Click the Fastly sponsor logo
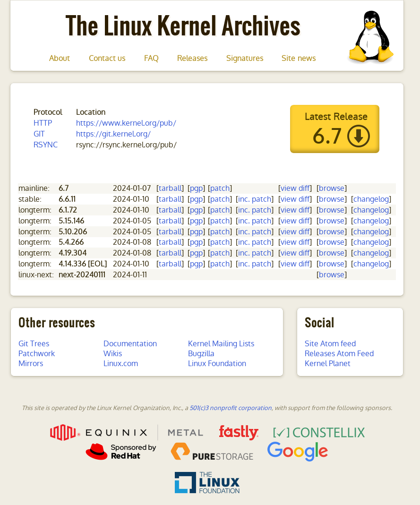The image size is (420, 505). (x=239, y=432)
